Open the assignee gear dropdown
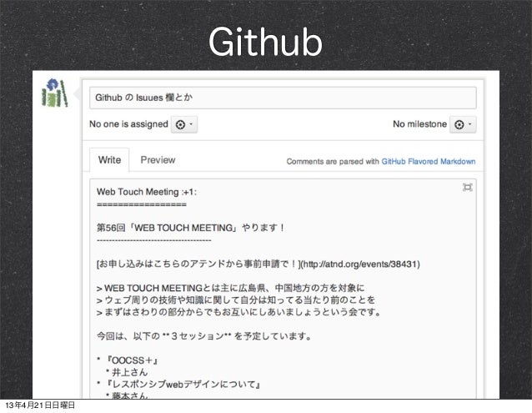The height and width of the screenshot is (413, 532). [184, 124]
